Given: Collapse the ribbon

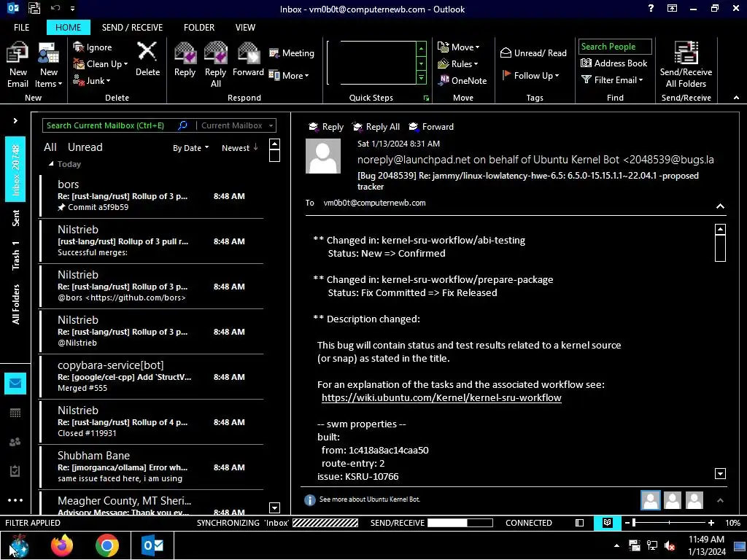Looking at the screenshot, I should coord(736,97).
